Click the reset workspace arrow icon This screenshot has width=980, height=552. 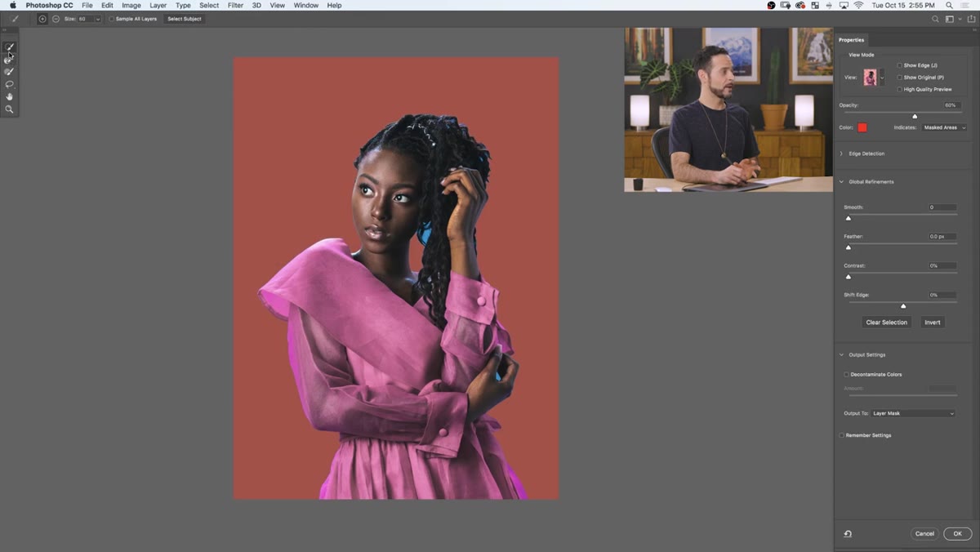point(848,534)
